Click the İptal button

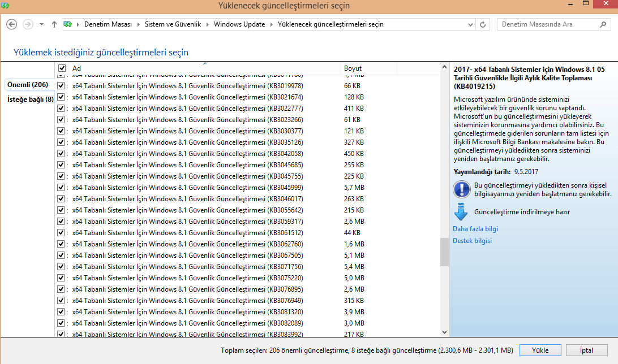coord(586,350)
